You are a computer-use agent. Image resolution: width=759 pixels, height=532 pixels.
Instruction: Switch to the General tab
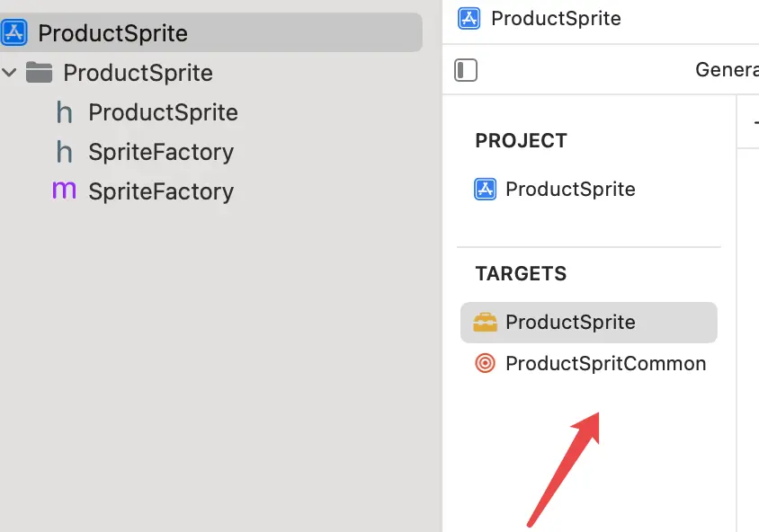(x=727, y=70)
